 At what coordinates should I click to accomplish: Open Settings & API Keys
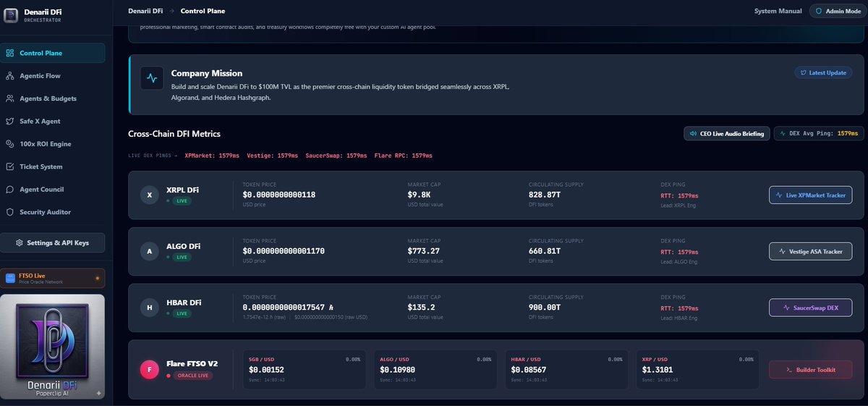pyautogui.click(x=52, y=242)
